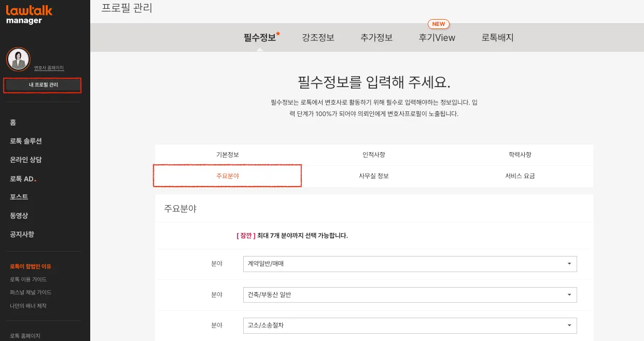Open 로톡 솔루션 in the sidebar

click(26, 141)
